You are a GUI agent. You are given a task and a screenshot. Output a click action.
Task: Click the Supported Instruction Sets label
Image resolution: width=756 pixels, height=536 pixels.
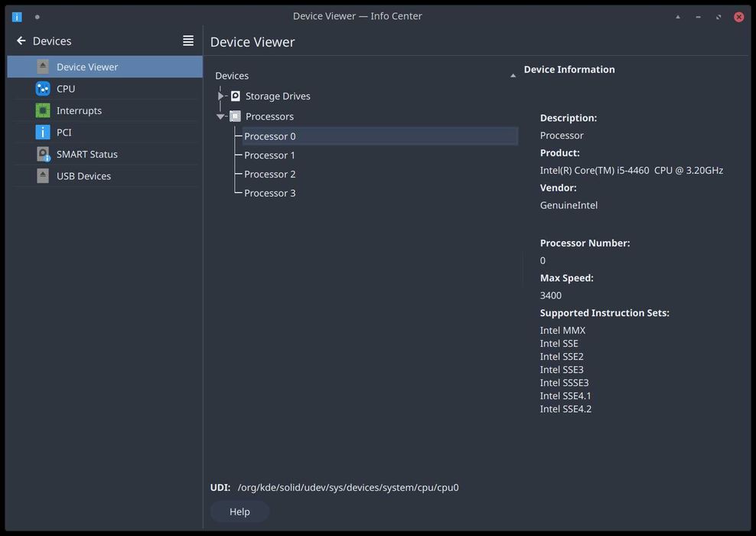click(604, 312)
